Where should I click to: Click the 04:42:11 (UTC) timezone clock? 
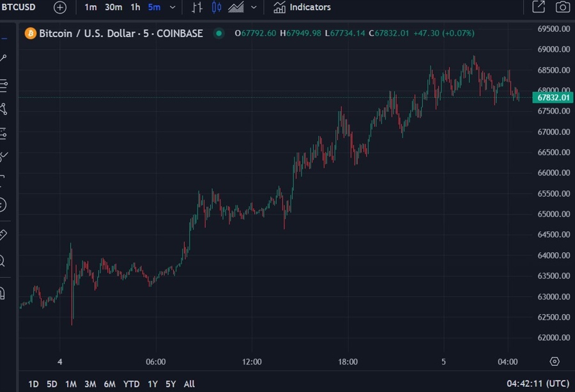click(538, 384)
